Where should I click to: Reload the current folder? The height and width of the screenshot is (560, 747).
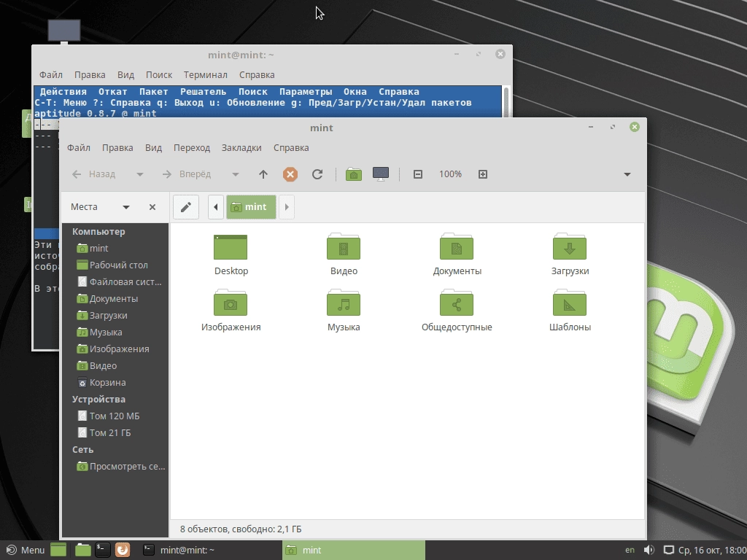coord(317,174)
